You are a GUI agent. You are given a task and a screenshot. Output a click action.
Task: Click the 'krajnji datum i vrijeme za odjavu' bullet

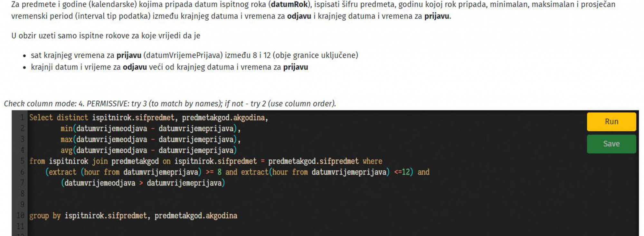tap(169, 67)
